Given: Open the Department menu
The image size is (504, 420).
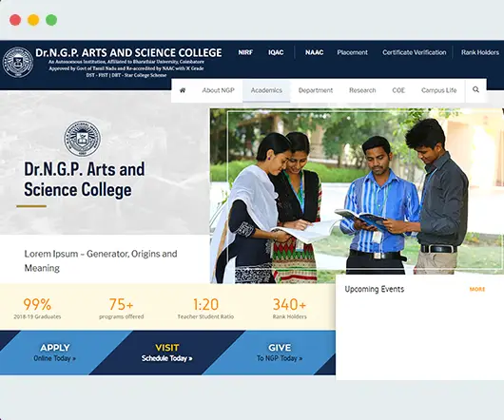Looking at the screenshot, I should (316, 90).
